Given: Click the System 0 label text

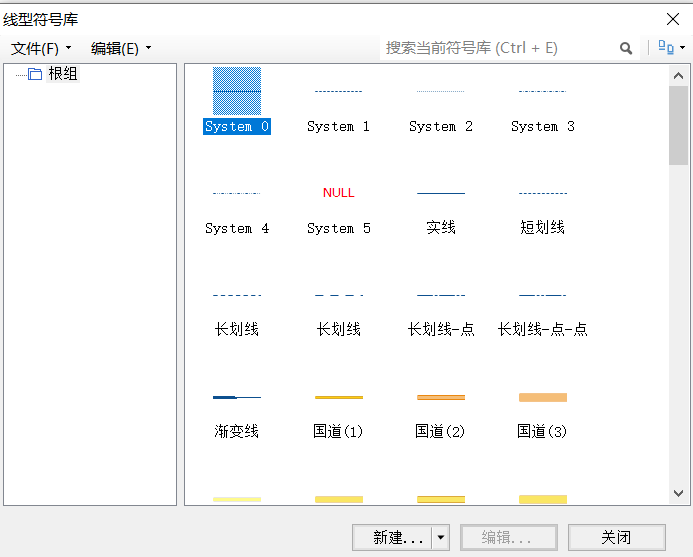Looking at the screenshot, I should 237,126.
